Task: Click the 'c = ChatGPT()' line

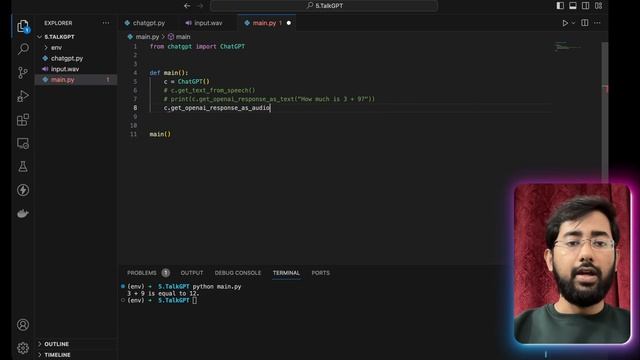Action: point(187,82)
